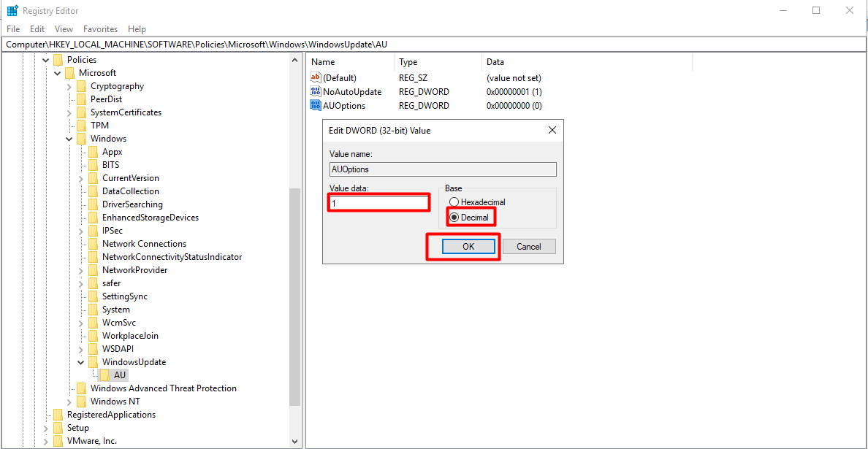Click the Value data input field

click(x=378, y=203)
